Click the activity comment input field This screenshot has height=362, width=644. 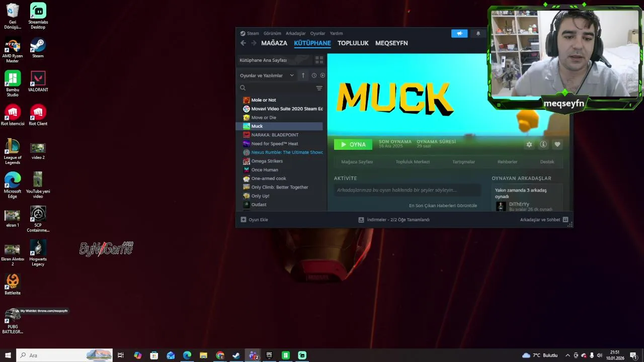point(408,190)
